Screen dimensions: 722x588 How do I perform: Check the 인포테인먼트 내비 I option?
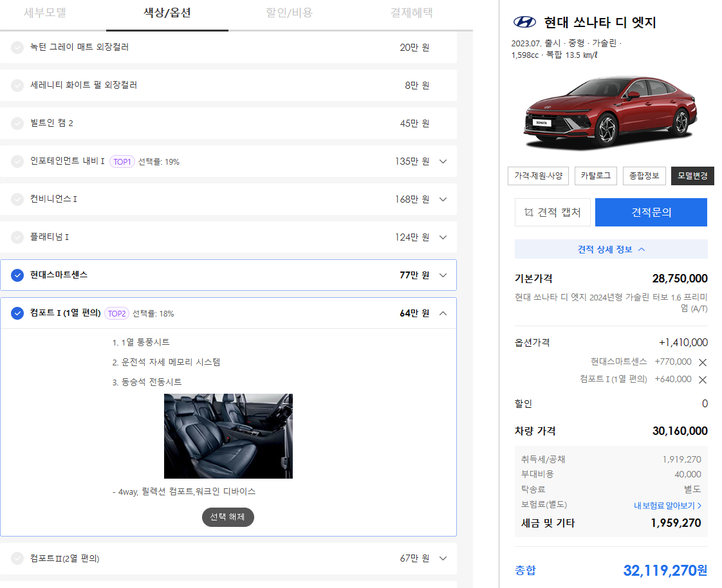17,161
